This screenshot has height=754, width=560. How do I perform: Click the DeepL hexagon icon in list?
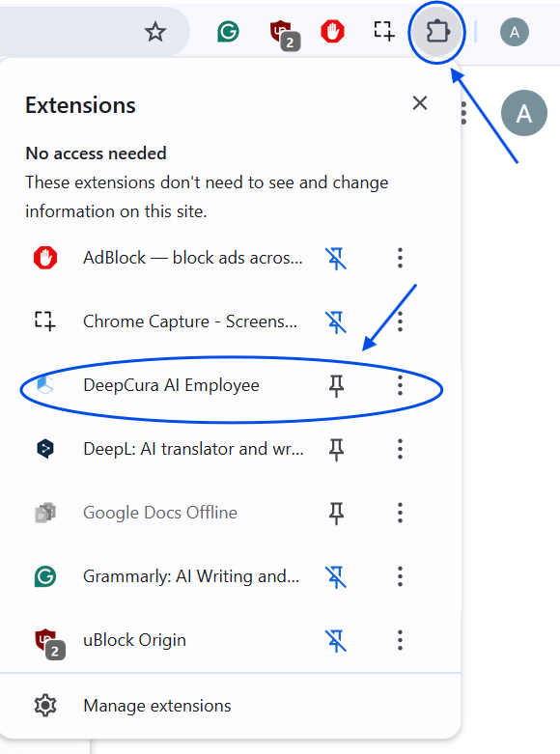[x=45, y=449]
